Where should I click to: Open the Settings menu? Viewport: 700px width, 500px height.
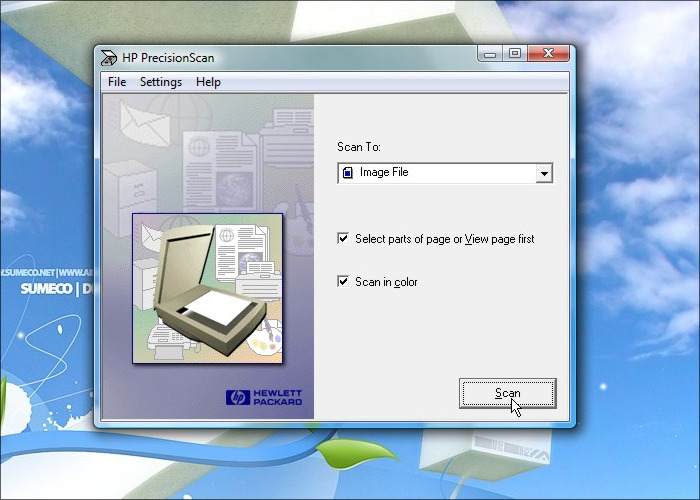tap(161, 82)
